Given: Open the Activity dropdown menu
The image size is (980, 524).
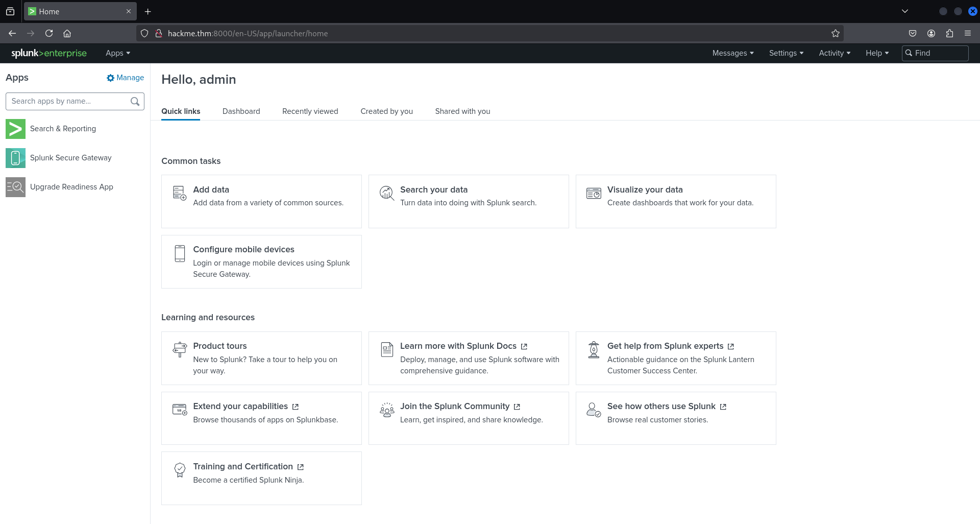Looking at the screenshot, I should [834, 53].
